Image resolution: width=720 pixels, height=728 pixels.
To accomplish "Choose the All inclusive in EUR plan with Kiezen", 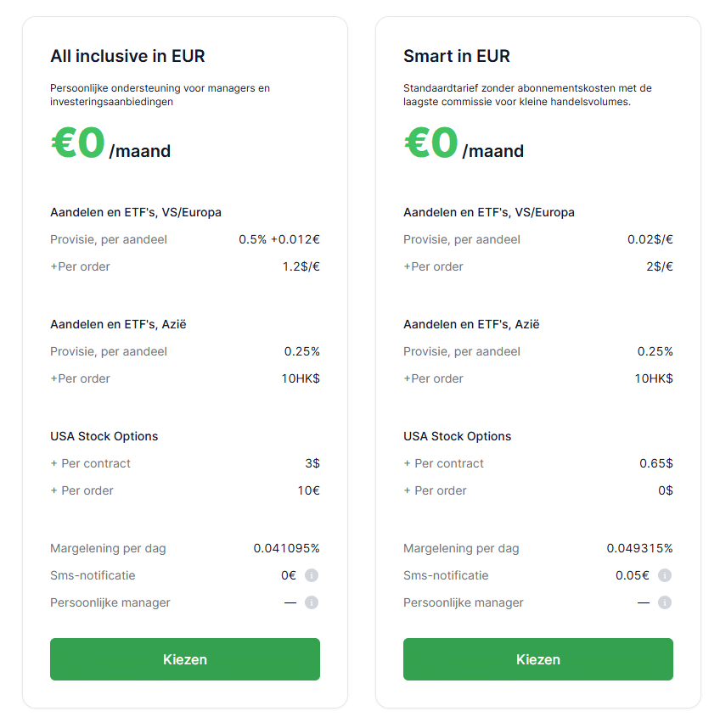I will pos(185,659).
